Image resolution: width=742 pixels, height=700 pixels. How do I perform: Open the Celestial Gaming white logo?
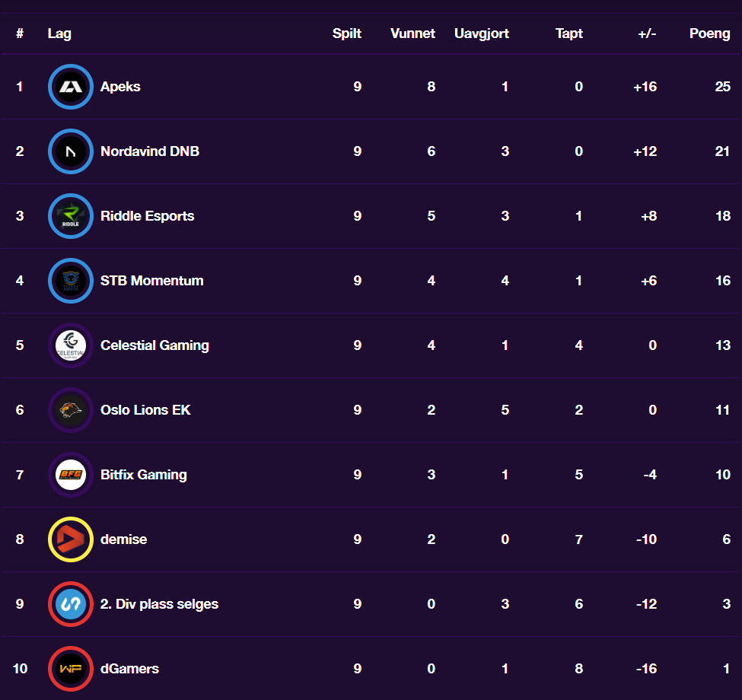click(x=71, y=345)
